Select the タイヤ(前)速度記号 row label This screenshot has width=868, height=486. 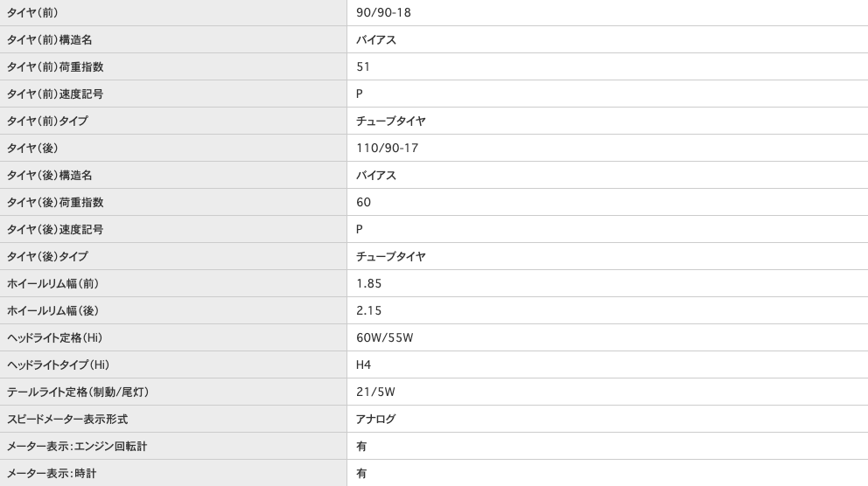pyautogui.click(x=54, y=94)
